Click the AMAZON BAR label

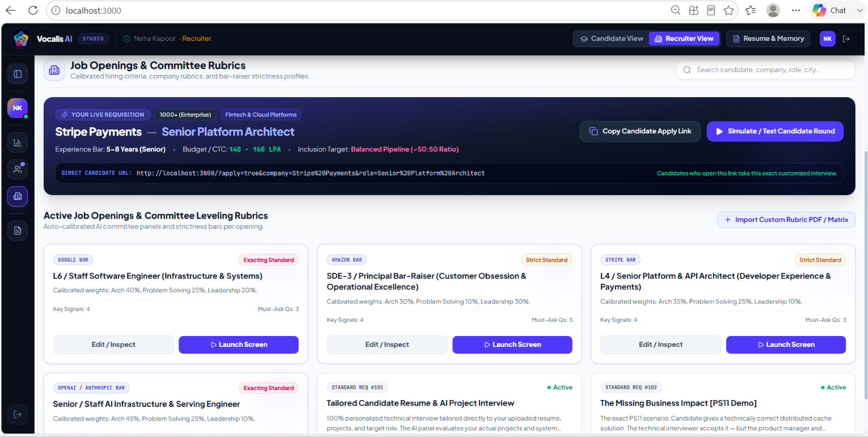[347, 260]
